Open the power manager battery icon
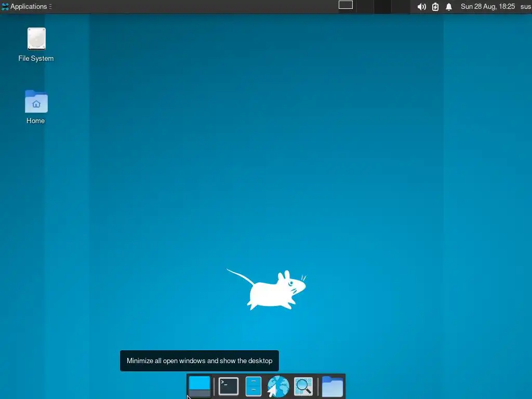 435,7
